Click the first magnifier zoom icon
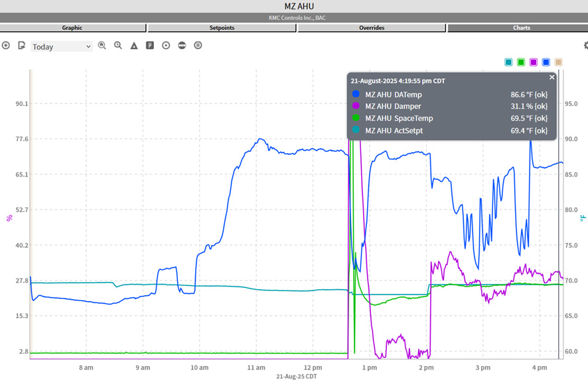Screen dimensions: 588x384 click(102, 46)
